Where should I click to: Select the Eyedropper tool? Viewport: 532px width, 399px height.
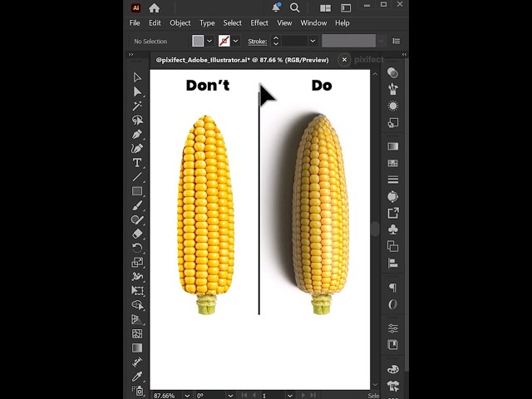click(x=137, y=377)
